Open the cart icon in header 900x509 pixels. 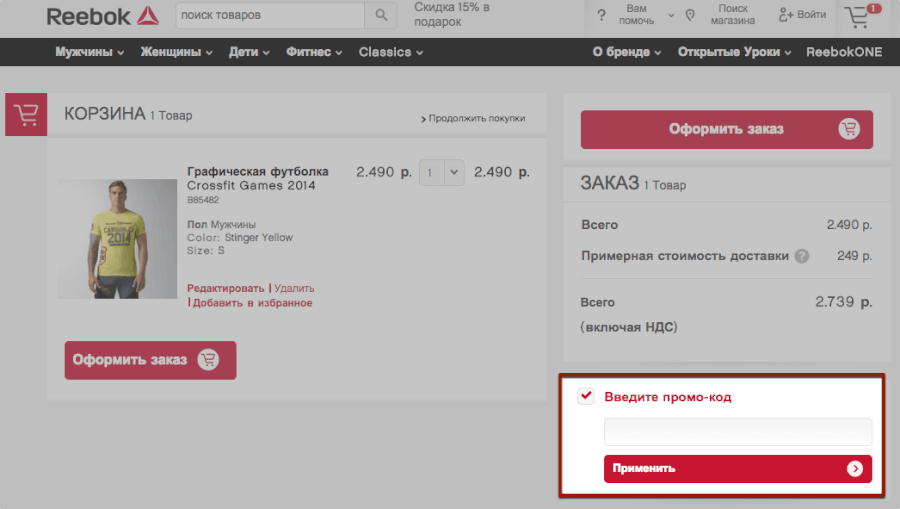tap(857, 16)
